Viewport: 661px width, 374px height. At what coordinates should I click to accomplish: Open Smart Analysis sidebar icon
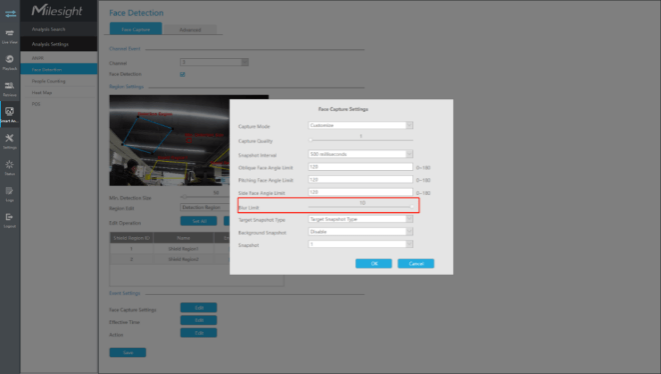pos(10,115)
